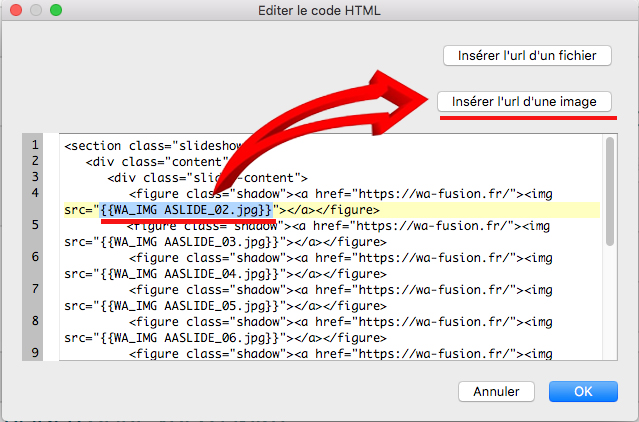This screenshot has width=639, height=422.
Task: Click on the {{WA_IMG AASLIDE_05.jpg}} source text
Action: click(x=188, y=305)
